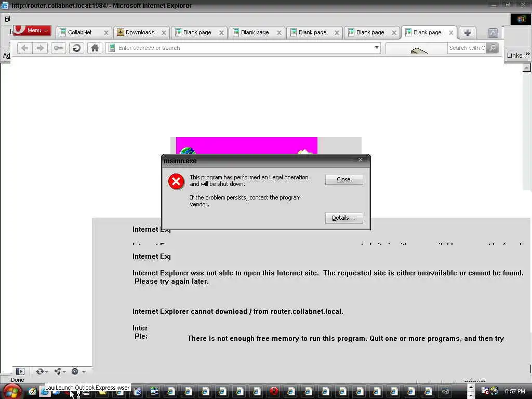Open a new tab with plus button

[467, 33]
